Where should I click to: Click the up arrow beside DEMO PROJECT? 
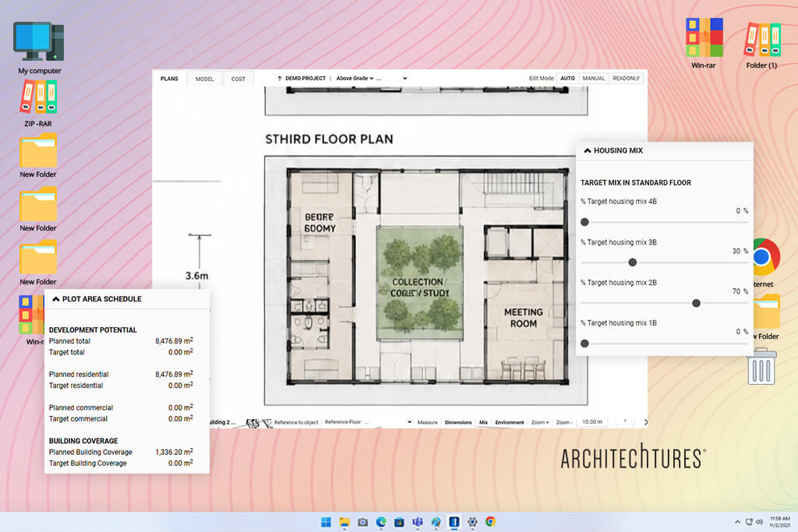pyautogui.click(x=280, y=79)
